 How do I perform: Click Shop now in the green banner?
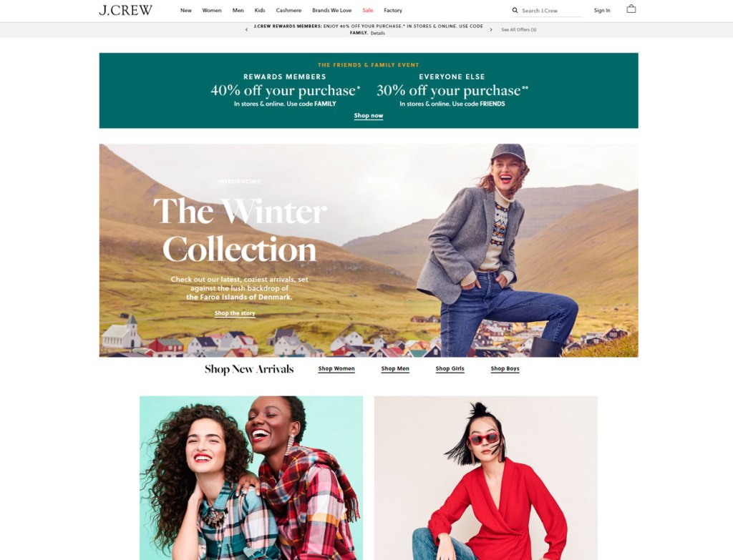coord(369,115)
